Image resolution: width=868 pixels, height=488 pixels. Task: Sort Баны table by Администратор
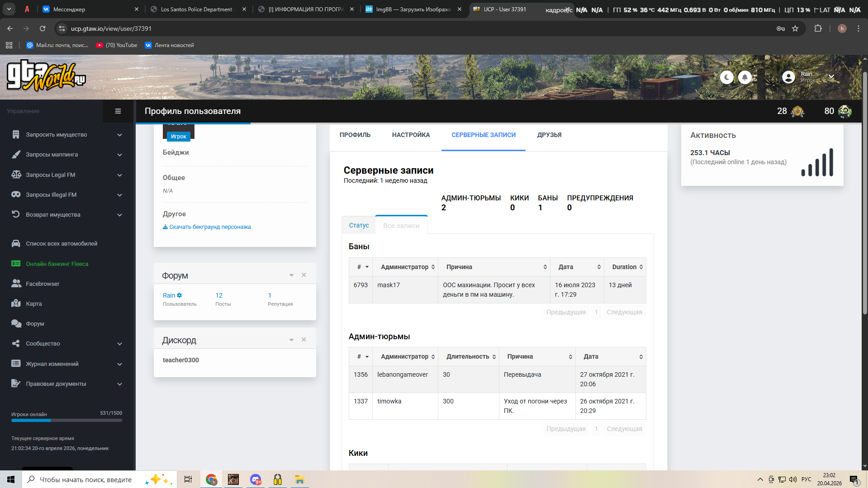pos(405,267)
